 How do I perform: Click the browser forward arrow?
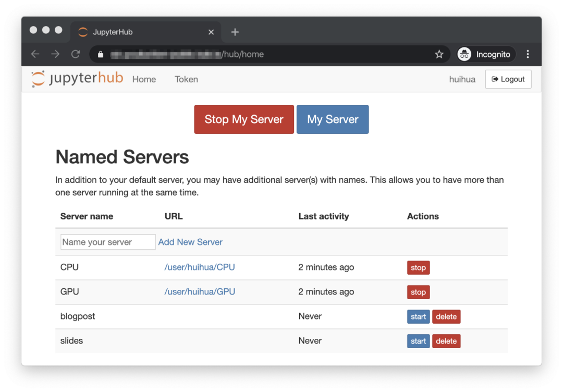[x=55, y=54]
